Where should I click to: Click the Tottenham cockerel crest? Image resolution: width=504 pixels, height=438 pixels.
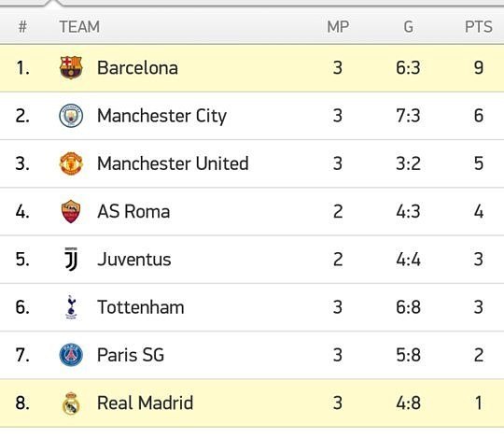(x=71, y=307)
